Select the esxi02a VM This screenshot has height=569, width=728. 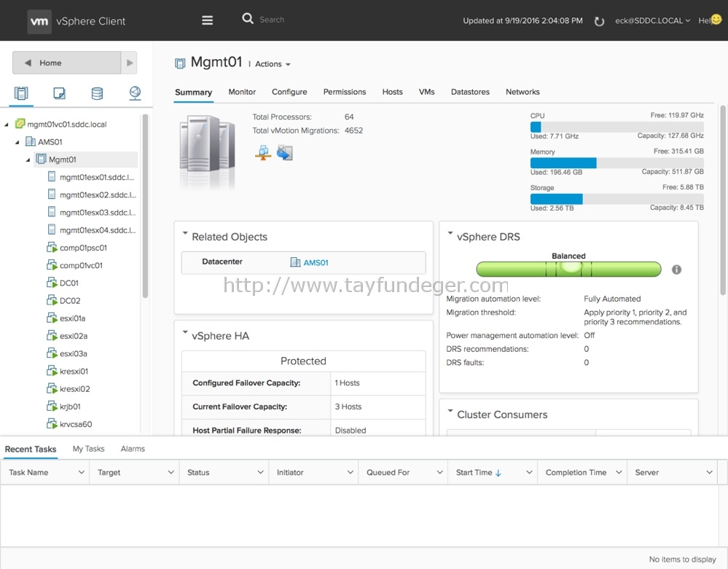(x=67, y=336)
